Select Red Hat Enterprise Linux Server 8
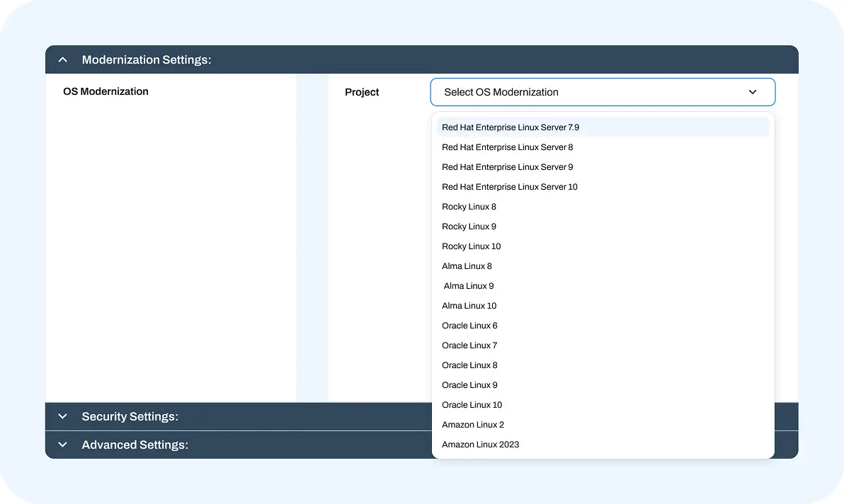The image size is (844, 504). (603, 147)
